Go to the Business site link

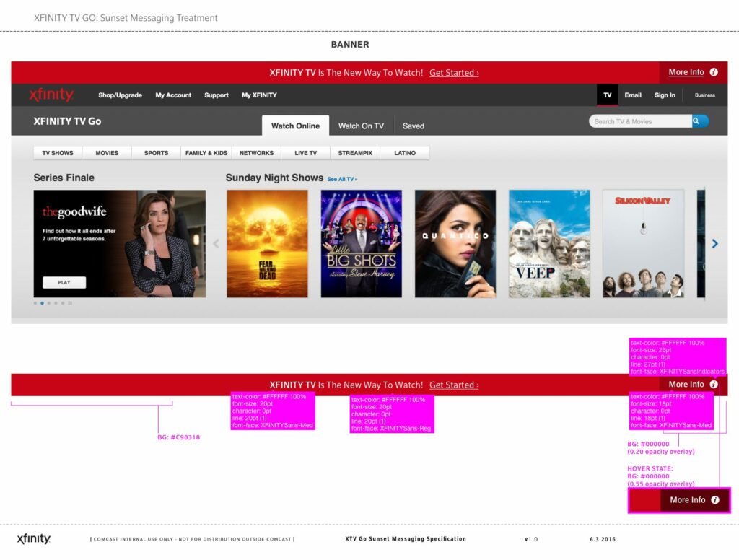point(704,95)
